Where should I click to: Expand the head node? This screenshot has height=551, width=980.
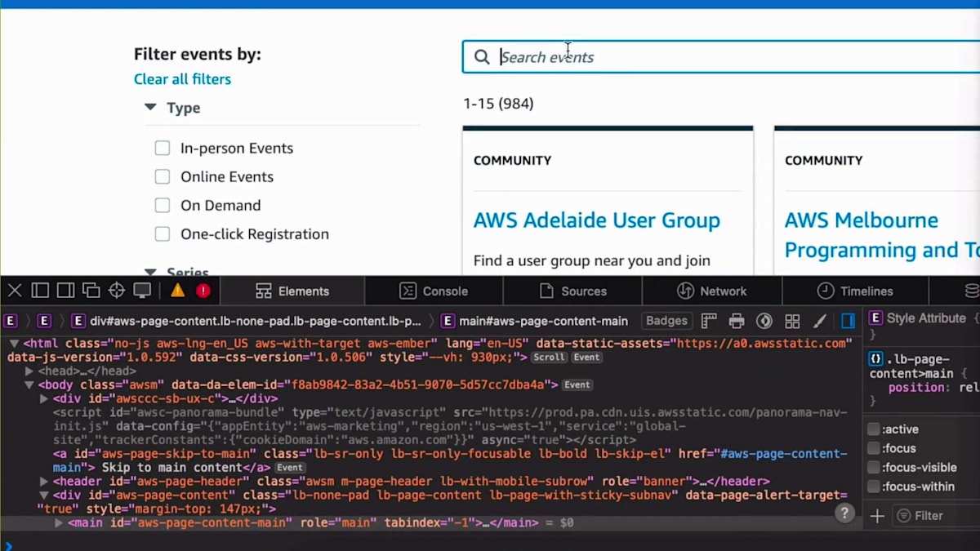[29, 371]
